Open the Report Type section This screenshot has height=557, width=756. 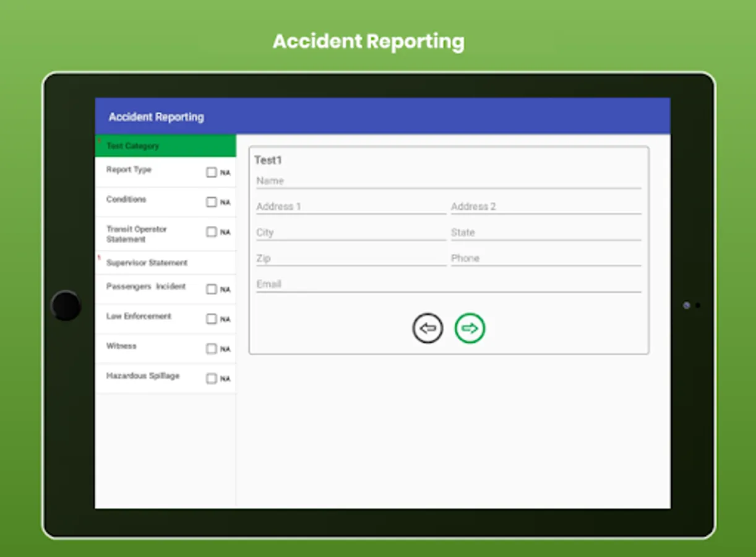point(165,172)
